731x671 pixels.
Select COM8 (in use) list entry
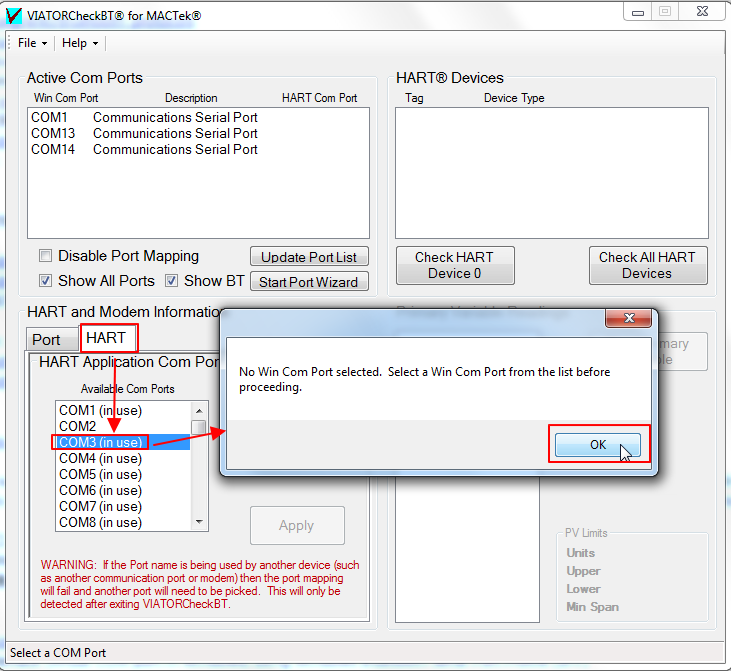(x=123, y=522)
